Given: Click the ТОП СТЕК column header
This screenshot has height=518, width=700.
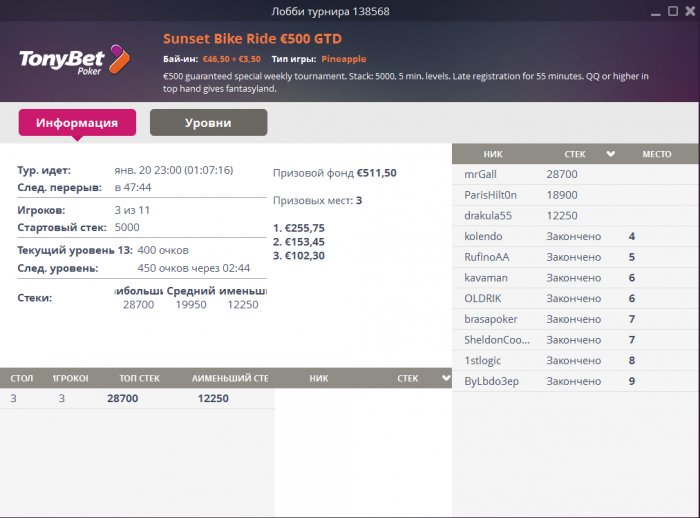Looking at the screenshot, I should click(139, 378).
